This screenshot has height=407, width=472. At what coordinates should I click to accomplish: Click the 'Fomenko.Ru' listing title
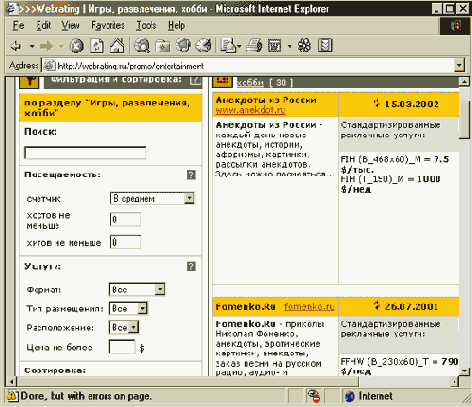tap(245, 307)
